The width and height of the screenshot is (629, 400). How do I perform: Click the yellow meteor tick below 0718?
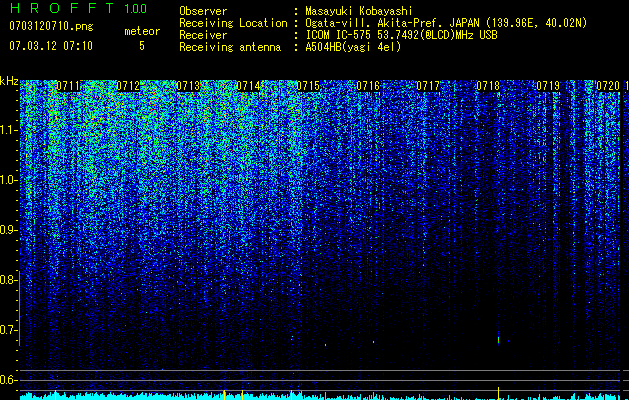[498, 392]
